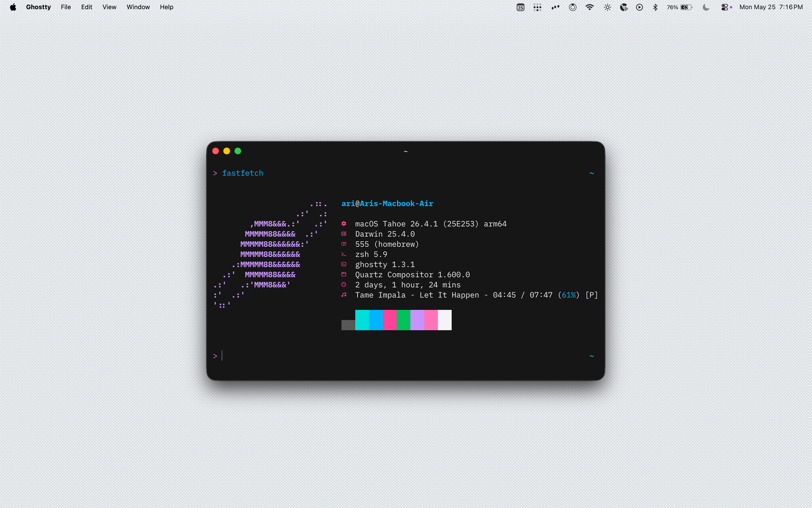Image resolution: width=812 pixels, height=508 pixels.
Task: Open the Edit menu
Action: pos(87,7)
